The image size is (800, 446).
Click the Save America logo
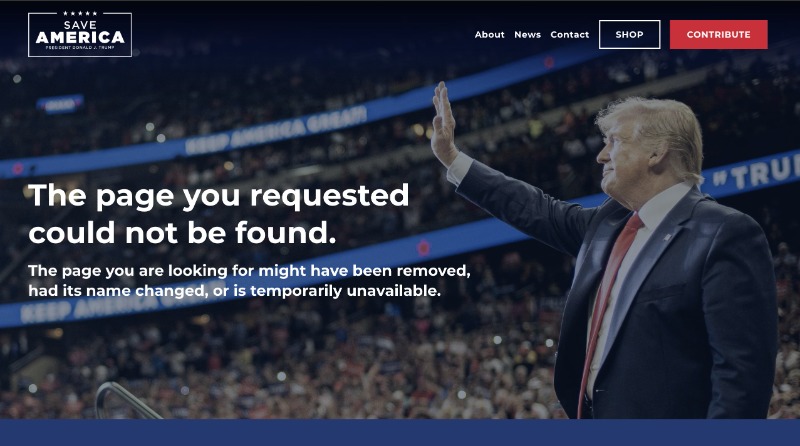(x=80, y=34)
